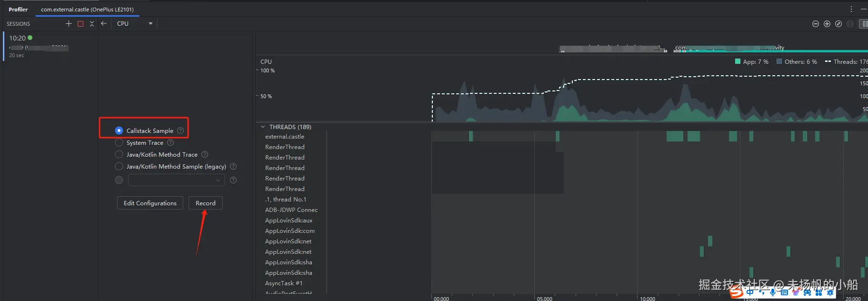The height and width of the screenshot is (301, 868).
Task: Click the orange Sogou S input logo
Action: (737, 291)
